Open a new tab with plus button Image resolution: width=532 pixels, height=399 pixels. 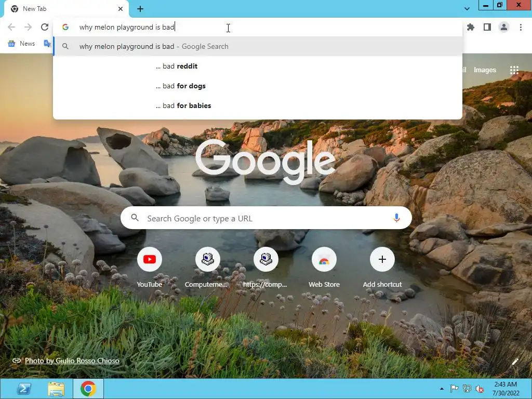[x=140, y=9]
